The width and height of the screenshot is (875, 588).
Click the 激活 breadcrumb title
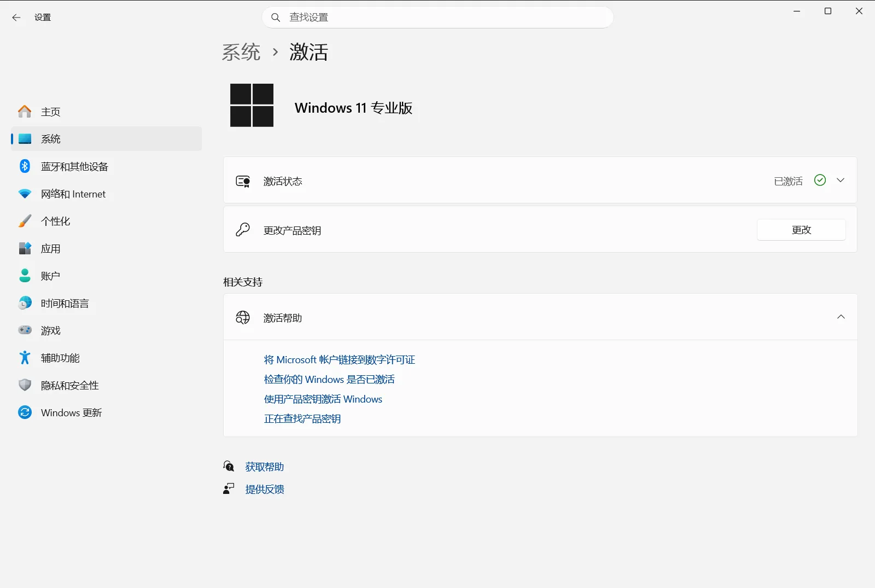tap(309, 52)
